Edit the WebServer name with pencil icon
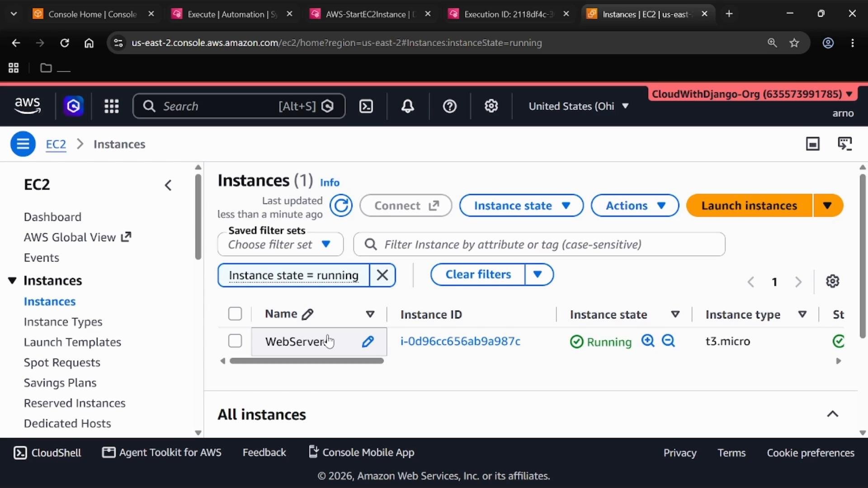The image size is (868, 488). pyautogui.click(x=368, y=342)
